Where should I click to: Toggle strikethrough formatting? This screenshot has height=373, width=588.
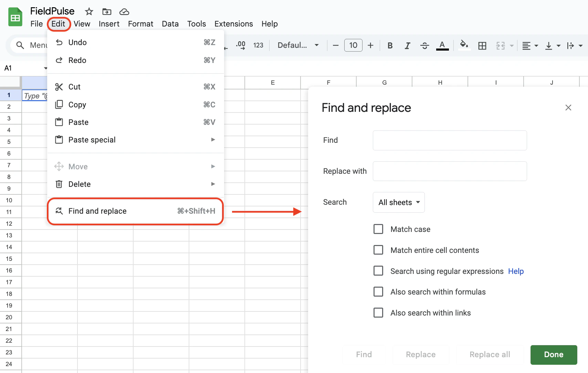pyautogui.click(x=425, y=45)
